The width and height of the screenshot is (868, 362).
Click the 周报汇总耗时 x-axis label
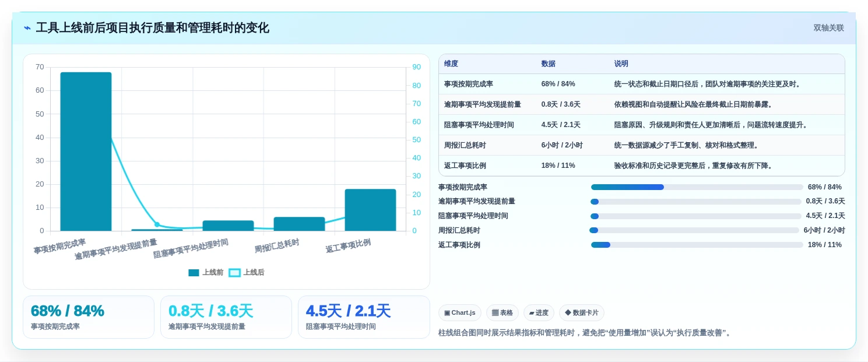point(277,247)
